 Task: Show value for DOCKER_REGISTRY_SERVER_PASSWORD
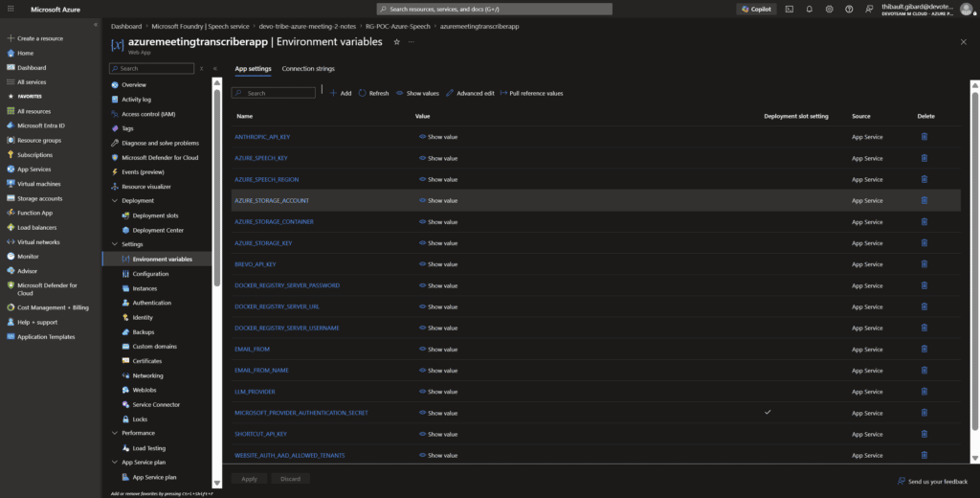pos(438,285)
